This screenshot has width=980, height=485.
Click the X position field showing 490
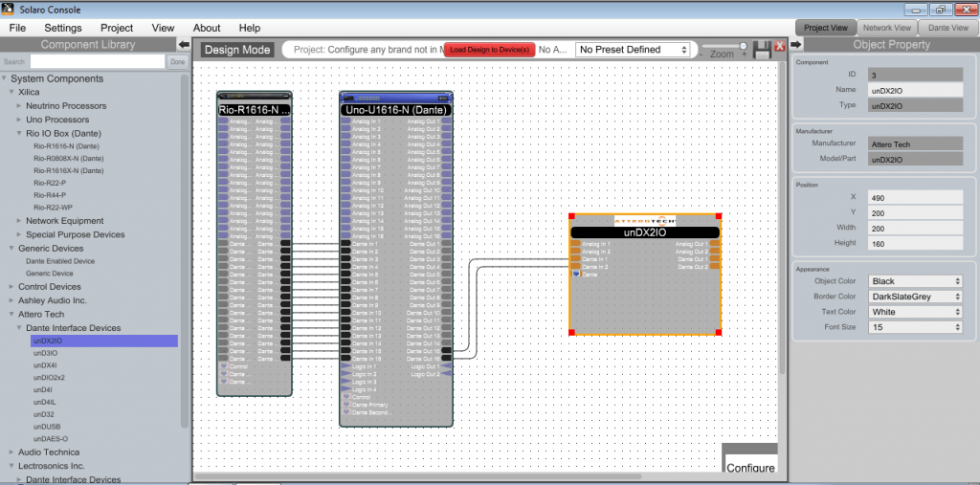(x=916, y=197)
